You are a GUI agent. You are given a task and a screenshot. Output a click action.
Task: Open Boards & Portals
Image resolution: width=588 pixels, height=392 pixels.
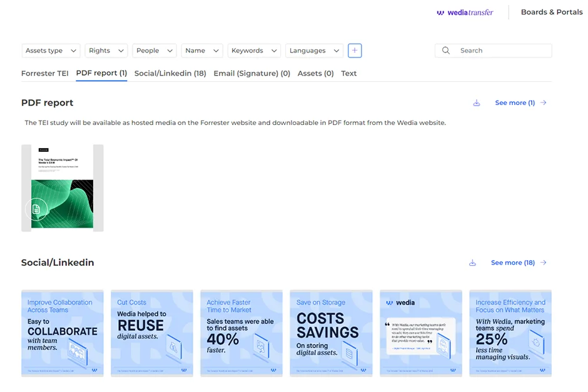tap(552, 12)
